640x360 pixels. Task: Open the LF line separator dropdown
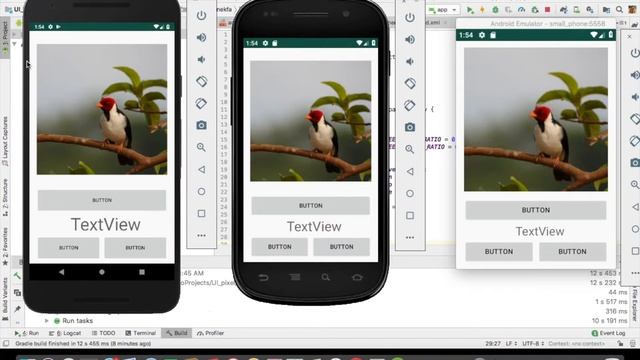point(511,344)
